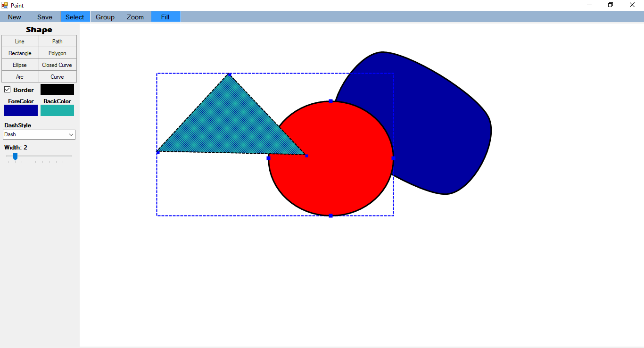The image size is (644, 348).
Task: Open the Zoom option
Action: (135, 17)
